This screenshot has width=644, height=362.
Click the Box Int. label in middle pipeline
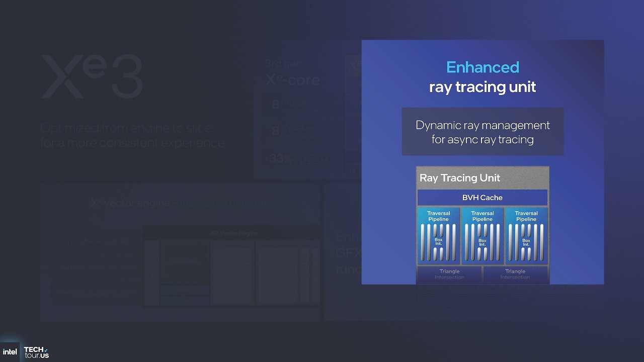[x=482, y=242]
